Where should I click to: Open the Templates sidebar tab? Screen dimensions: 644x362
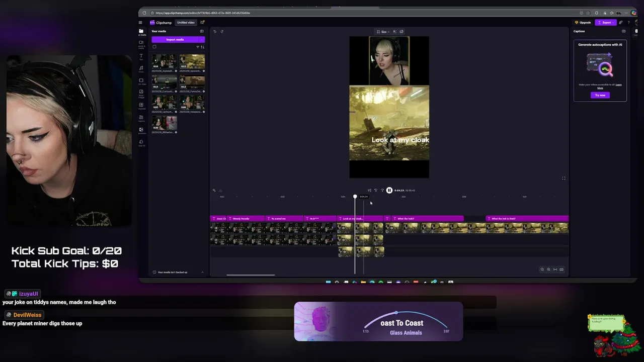pos(141,106)
